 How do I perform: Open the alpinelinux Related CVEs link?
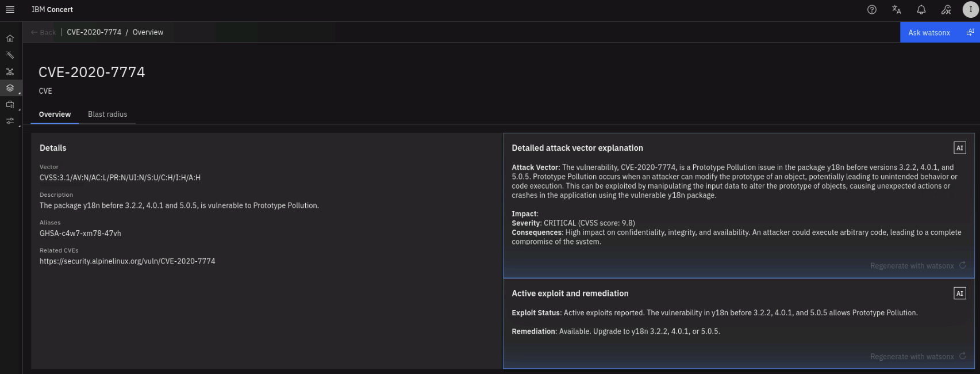[127, 261]
